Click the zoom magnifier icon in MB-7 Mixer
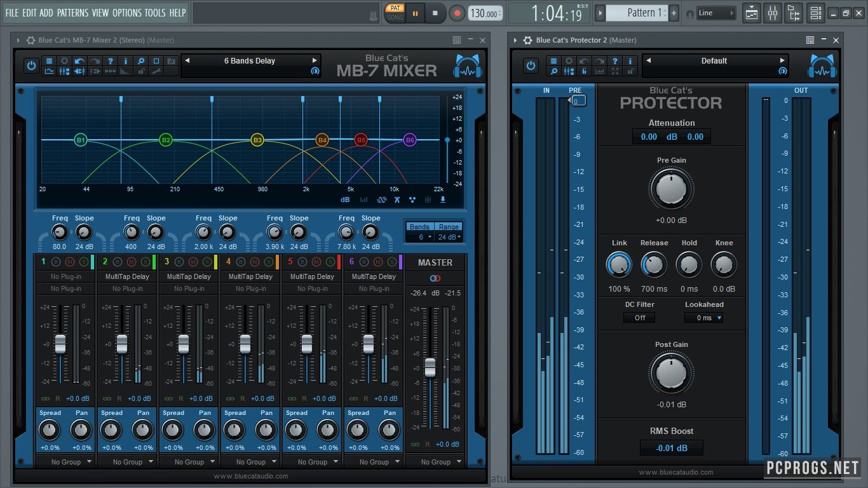This screenshot has height=488, width=868. [x=141, y=61]
